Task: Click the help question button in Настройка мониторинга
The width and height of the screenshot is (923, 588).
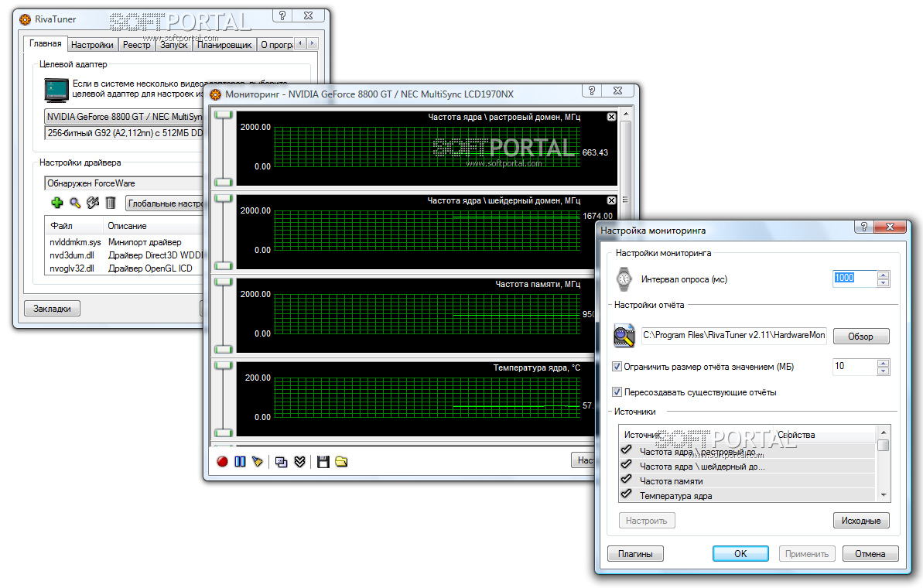Action: point(863,227)
